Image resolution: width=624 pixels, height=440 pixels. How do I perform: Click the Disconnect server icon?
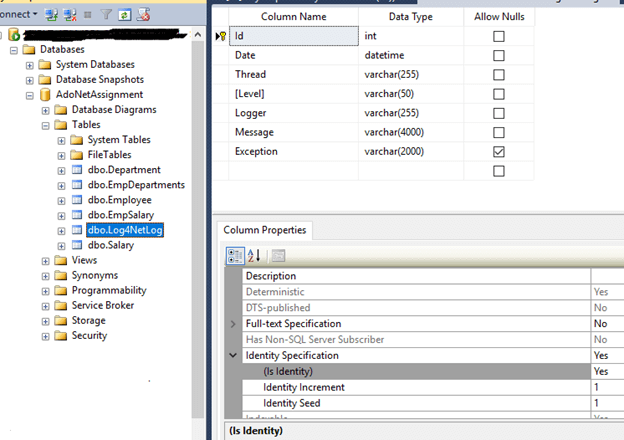70,15
